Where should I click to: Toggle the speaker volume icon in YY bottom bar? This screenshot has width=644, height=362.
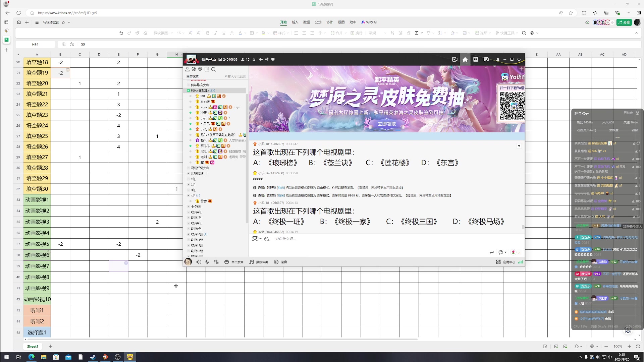click(x=199, y=262)
